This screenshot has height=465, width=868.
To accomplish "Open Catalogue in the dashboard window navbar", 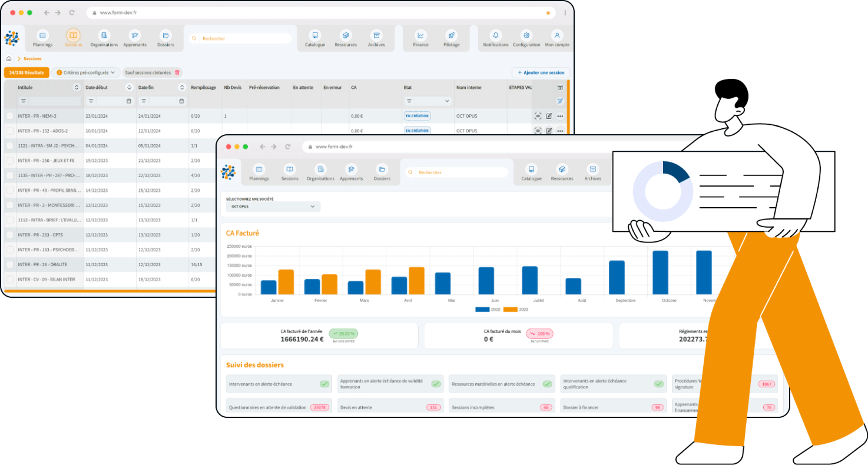I will 531,172.
